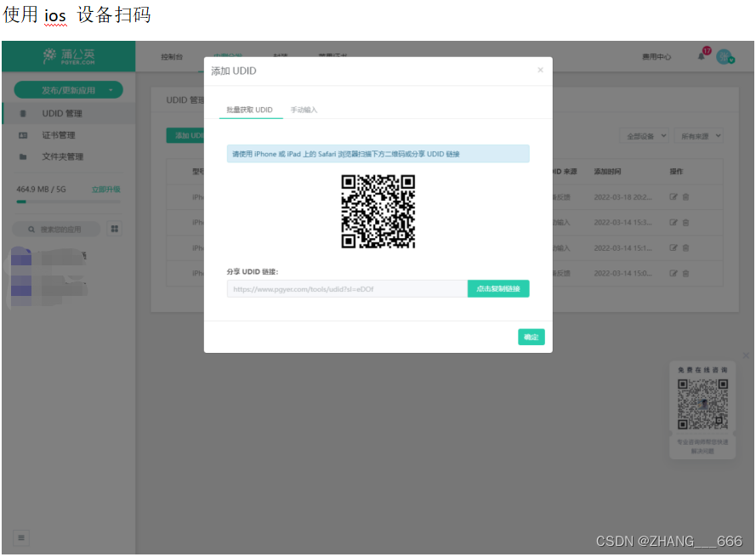The width and height of the screenshot is (756, 557).
Task: Click the UDID QR code in dialog
Action: [378, 211]
